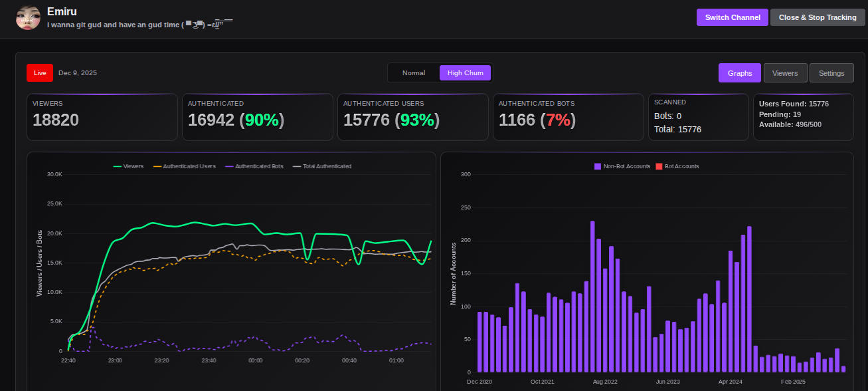Open the Settings tab
868x391 pixels.
[831, 73]
